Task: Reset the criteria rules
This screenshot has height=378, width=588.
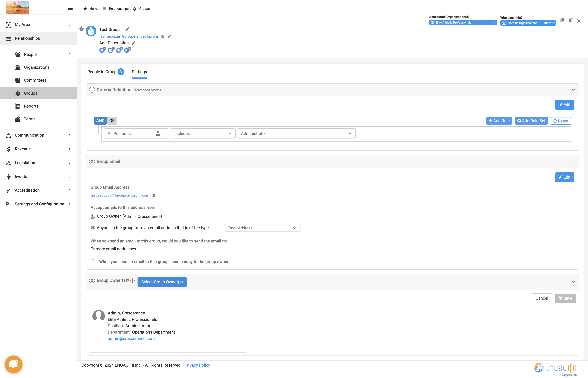Action: click(561, 121)
